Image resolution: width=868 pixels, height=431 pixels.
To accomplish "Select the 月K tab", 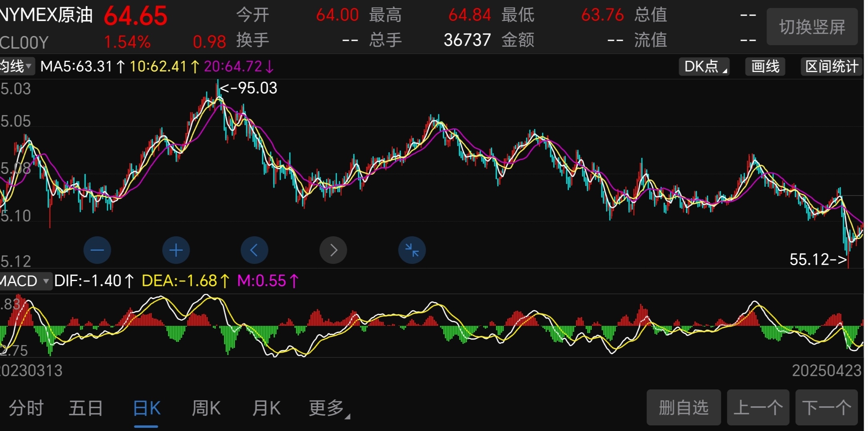I will pos(266,408).
